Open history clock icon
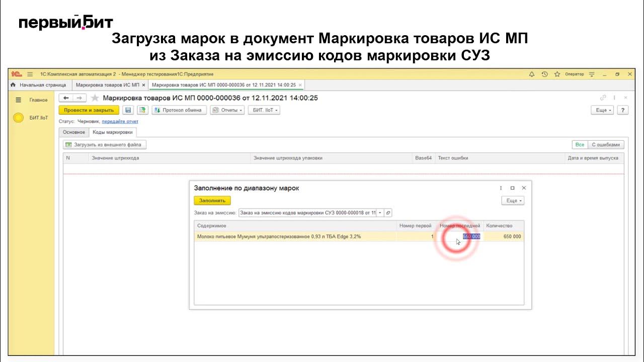644x362 pixels. 544,74
